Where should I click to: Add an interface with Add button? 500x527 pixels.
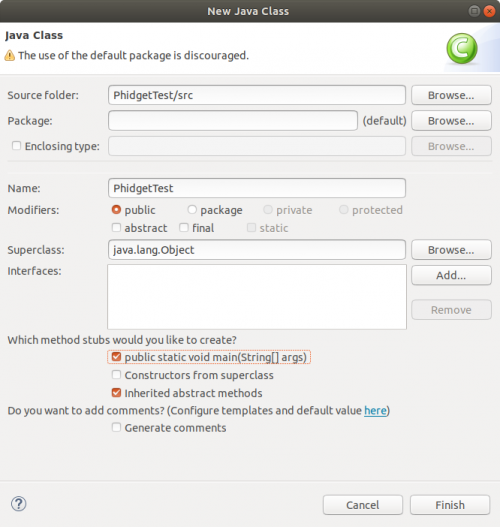coord(451,275)
